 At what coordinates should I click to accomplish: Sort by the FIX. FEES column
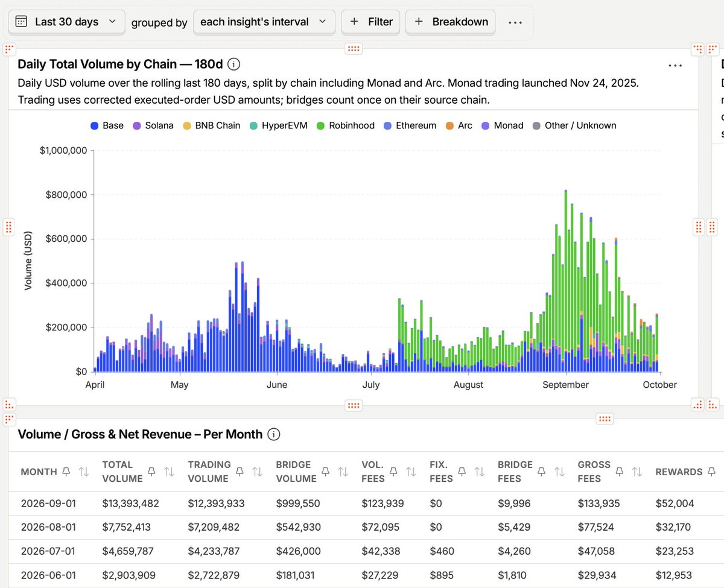480,472
